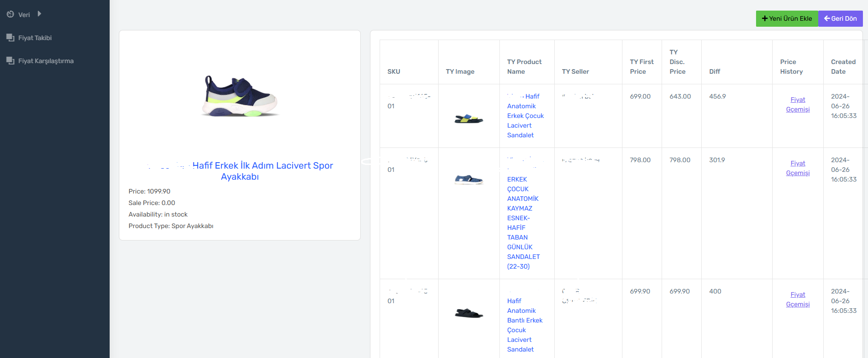Open Fiyat Geçmişi for 699.90 row
Screen dimensions: 868x358
tap(798, 299)
